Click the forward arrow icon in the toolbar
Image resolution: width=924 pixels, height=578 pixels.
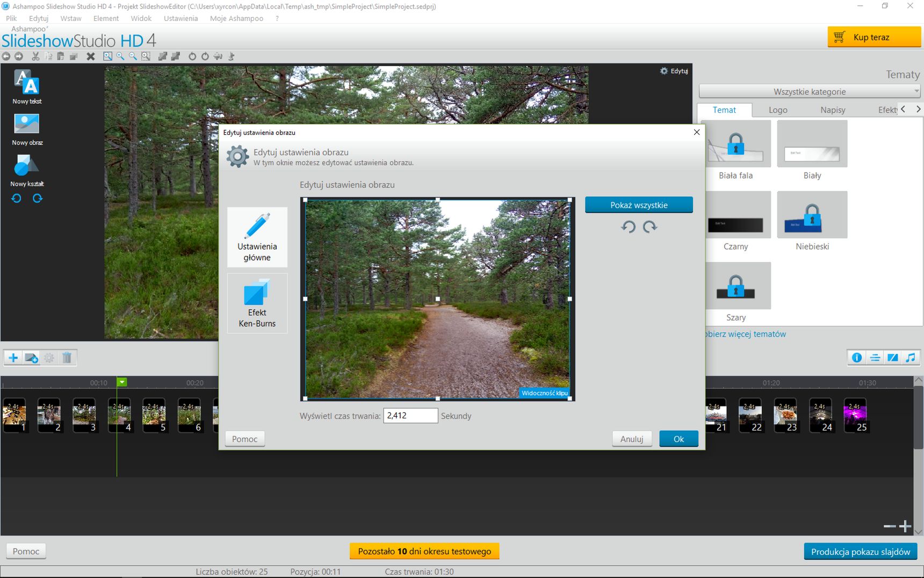[18, 56]
